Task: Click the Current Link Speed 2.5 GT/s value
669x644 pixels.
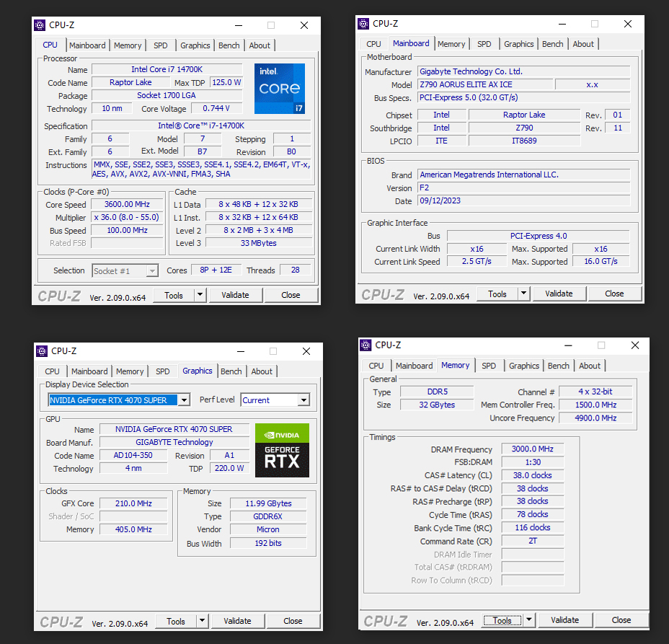Action: point(477,261)
